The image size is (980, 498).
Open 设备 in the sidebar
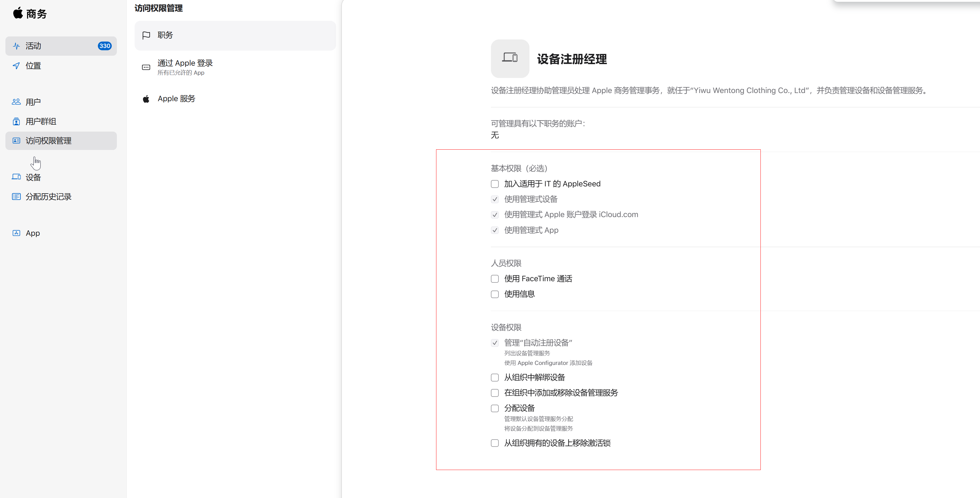(61, 177)
